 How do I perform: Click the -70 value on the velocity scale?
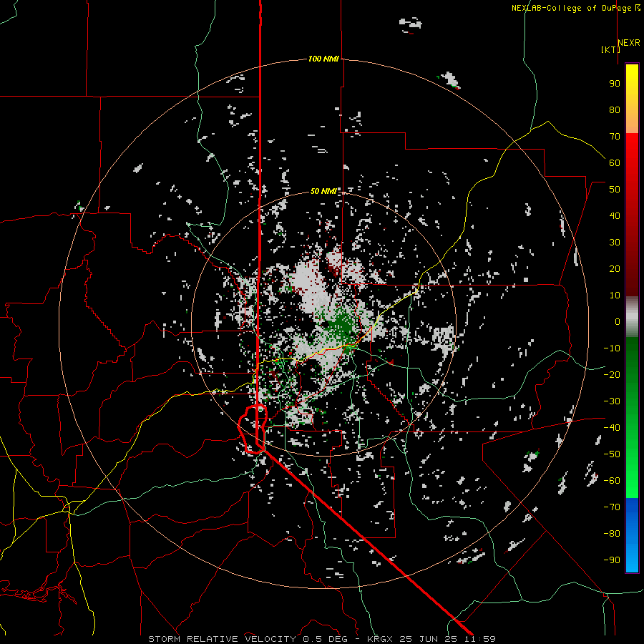pos(612,507)
